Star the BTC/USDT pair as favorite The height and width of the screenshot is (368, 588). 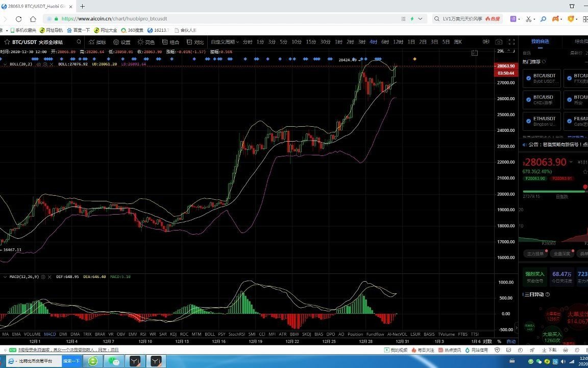coord(7,42)
